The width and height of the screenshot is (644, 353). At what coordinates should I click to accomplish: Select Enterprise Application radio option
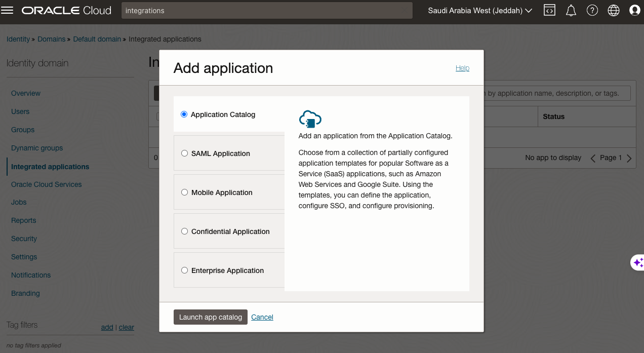(185, 270)
